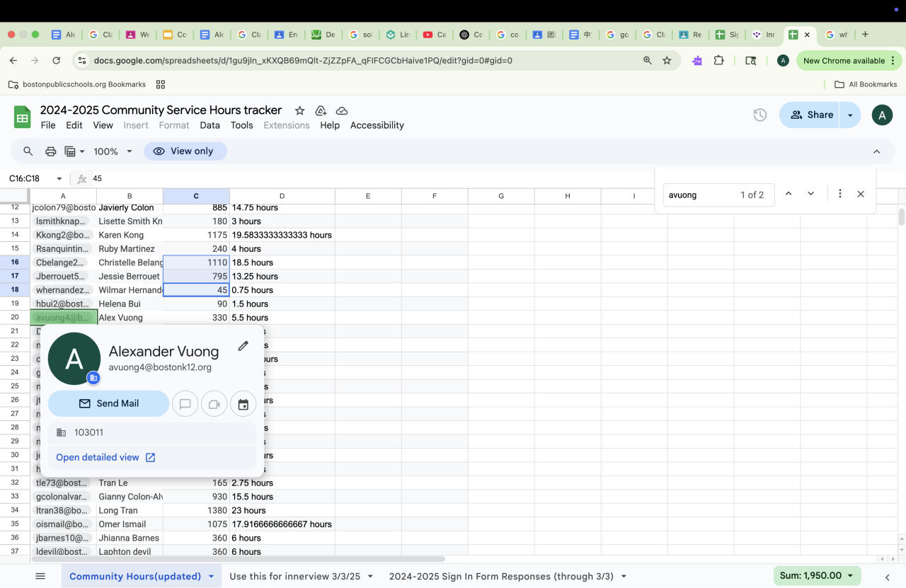Viewport: 906px width, 588px height.
Task: Open calendar icon in contact card
Action: tap(243, 404)
